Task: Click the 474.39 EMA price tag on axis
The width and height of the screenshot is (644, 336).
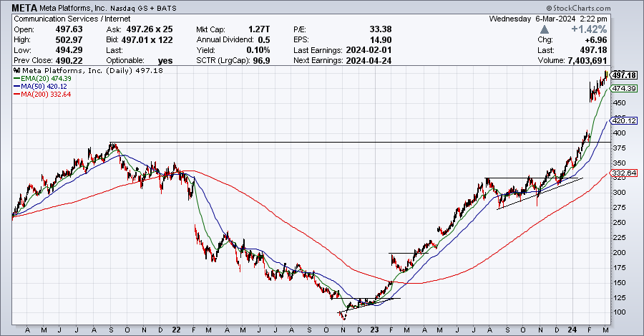Action: coord(624,88)
